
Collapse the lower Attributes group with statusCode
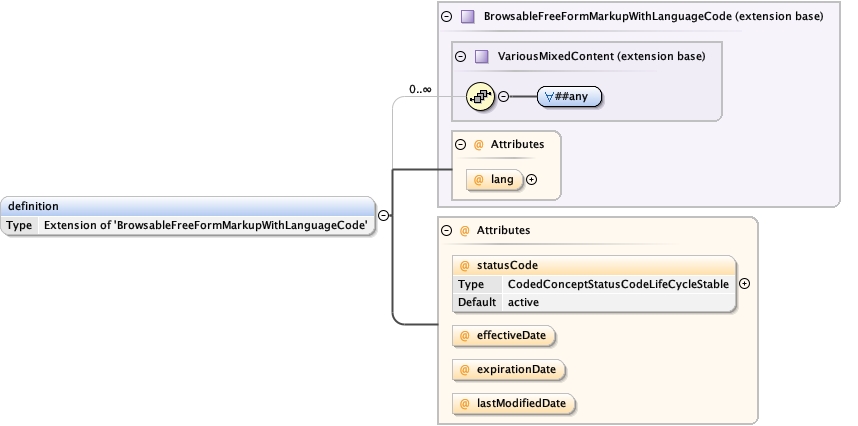pyautogui.click(x=446, y=230)
